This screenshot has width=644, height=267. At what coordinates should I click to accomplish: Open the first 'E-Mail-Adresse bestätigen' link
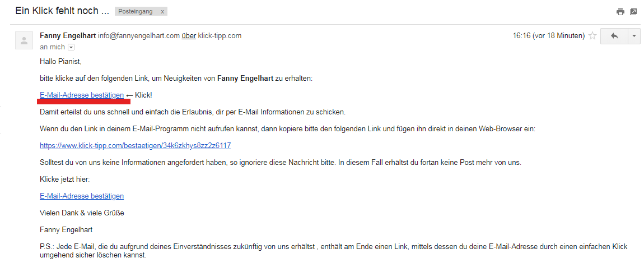tap(82, 95)
